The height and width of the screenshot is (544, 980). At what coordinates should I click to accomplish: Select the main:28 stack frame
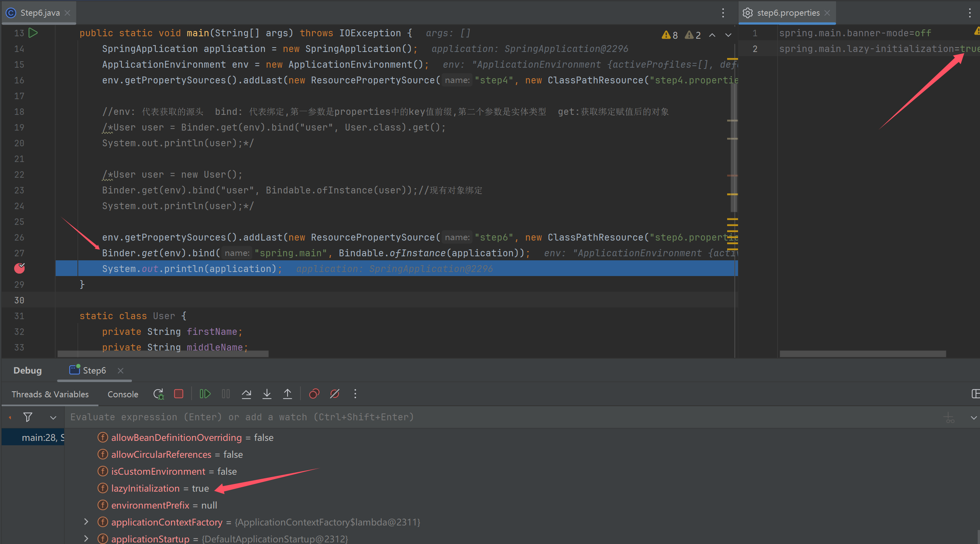pyautogui.click(x=33, y=438)
